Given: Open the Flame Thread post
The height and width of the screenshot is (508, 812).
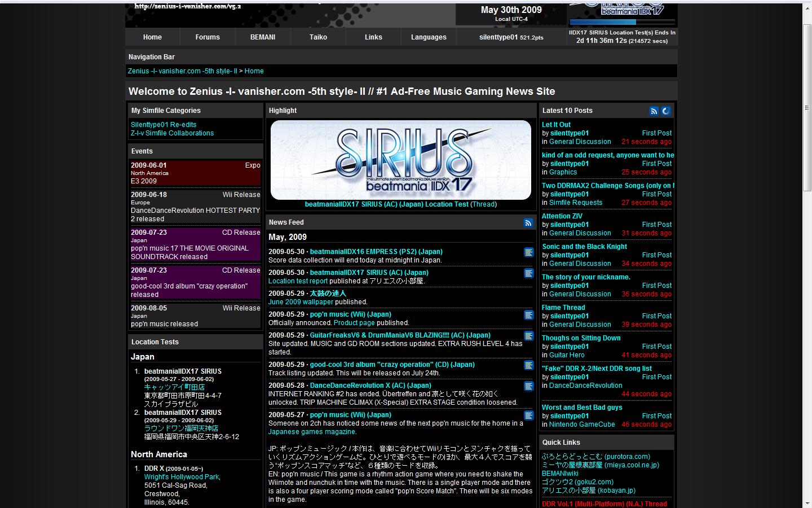Looking at the screenshot, I should 563,308.
